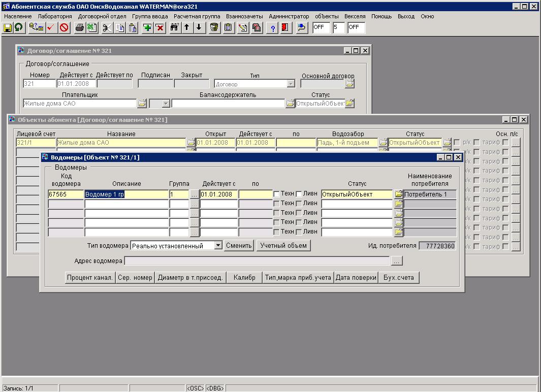541x392 pixels.
Task: Toggle Техн checkbox in second water meter row
Action: coord(277,203)
